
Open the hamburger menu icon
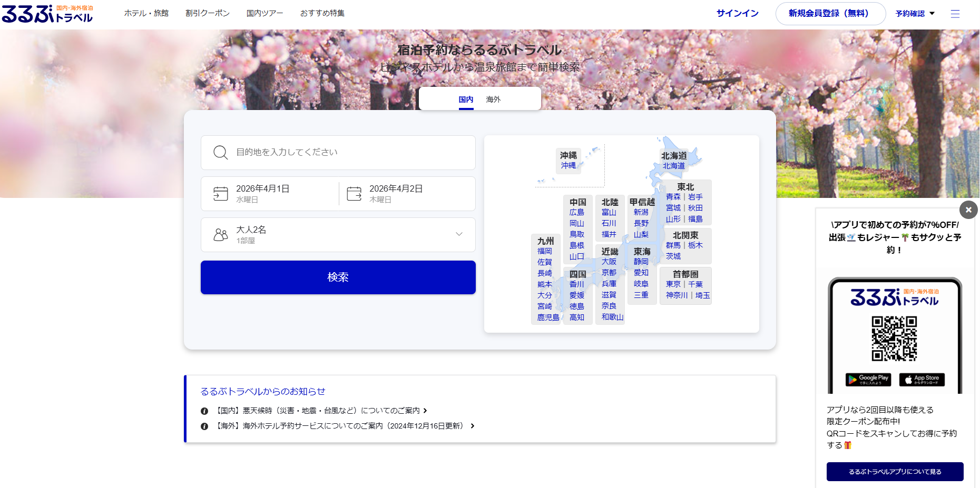pyautogui.click(x=955, y=14)
